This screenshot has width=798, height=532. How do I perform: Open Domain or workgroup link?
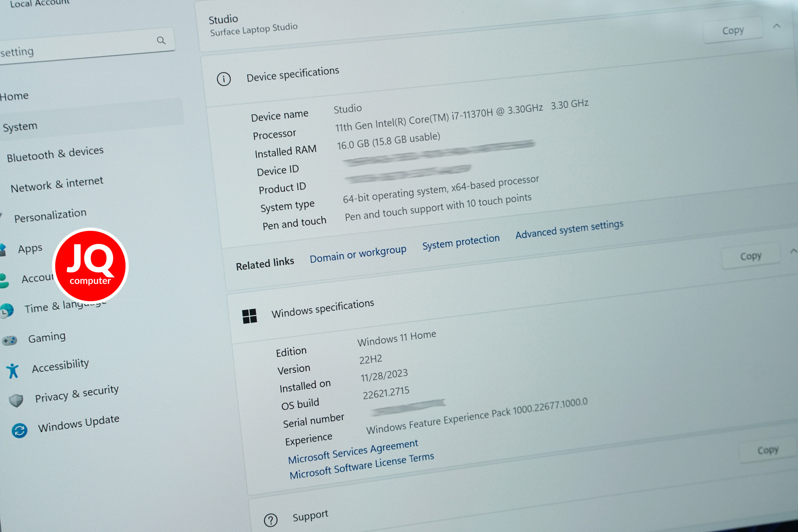pos(358,254)
